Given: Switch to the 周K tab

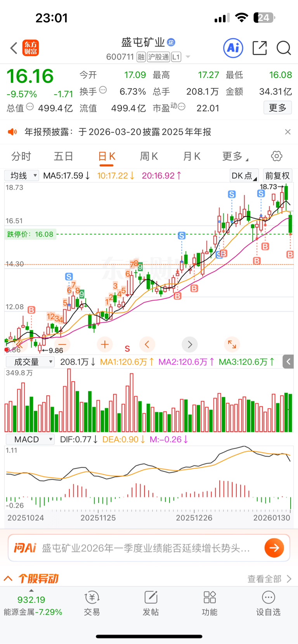Looking at the screenshot, I should tap(149, 156).
